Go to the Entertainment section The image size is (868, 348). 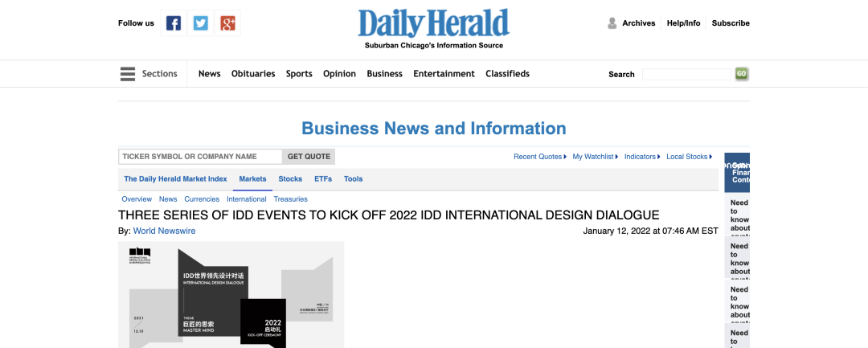coord(444,74)
